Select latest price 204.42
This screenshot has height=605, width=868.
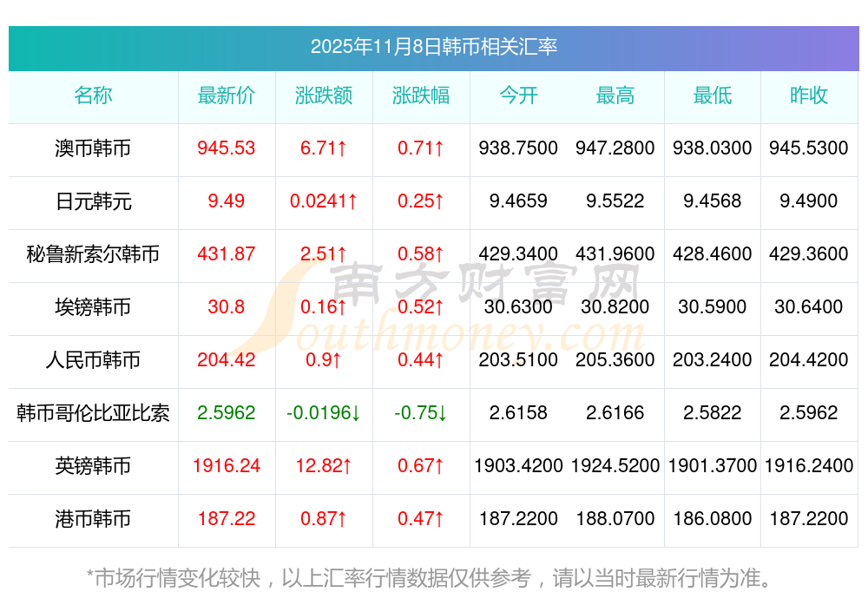[x=227, y=360]
